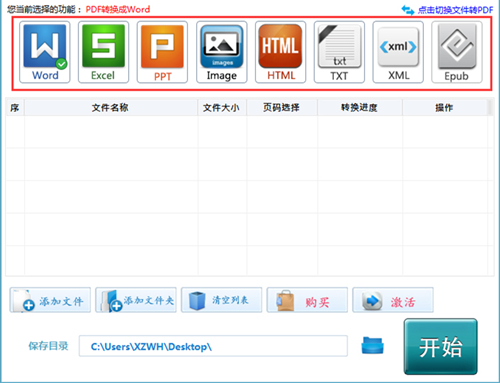Open the 购买 purchase button
Viewport: 500px width, 383px height.
point(307,300)
